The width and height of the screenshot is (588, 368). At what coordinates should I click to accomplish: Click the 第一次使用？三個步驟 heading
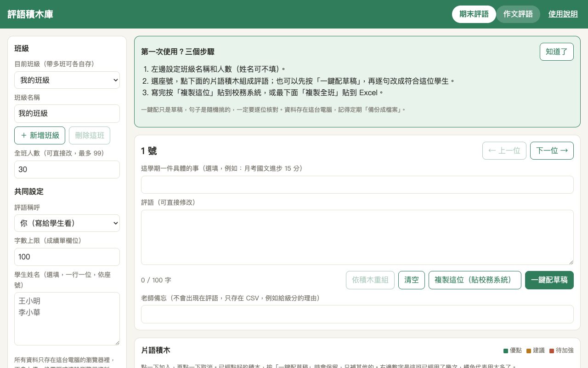(x=178, y=52)
